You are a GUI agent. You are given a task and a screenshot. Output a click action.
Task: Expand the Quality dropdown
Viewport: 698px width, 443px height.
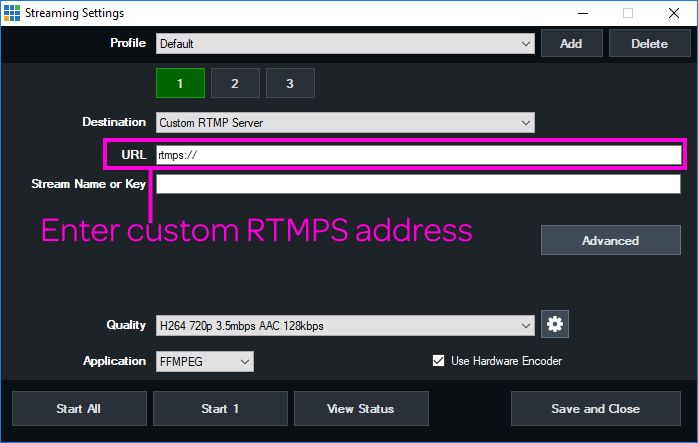tap(345, 325)
